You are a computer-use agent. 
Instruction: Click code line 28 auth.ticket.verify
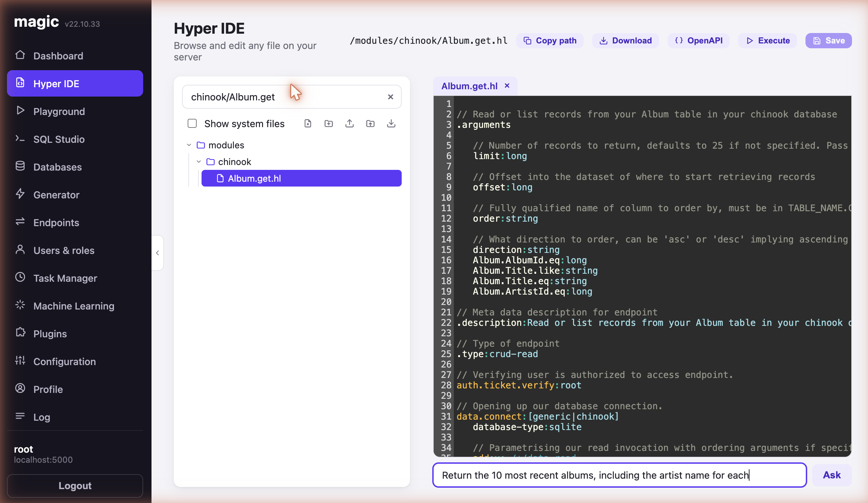(x=519, y=385)
